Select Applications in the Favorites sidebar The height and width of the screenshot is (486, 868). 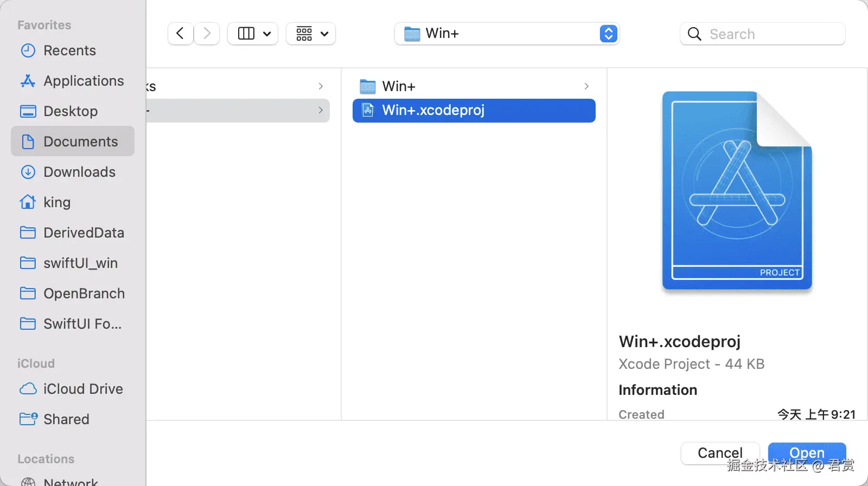pyautogui.click(x=72, y=81)
